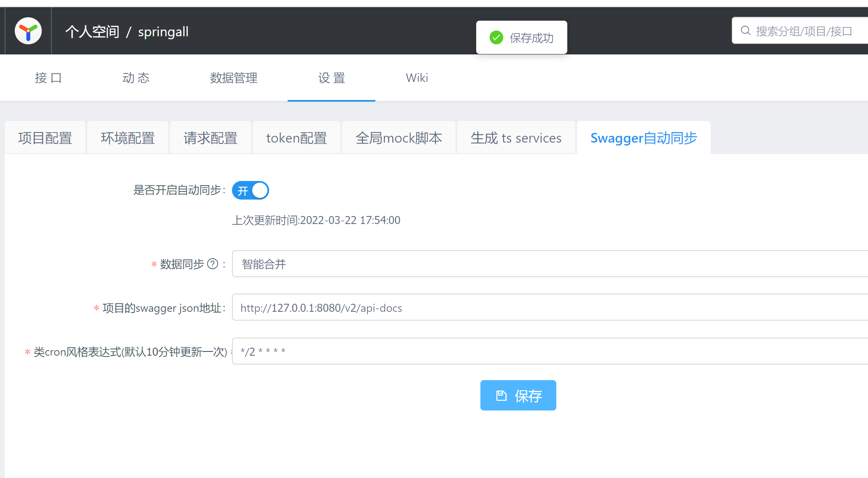The height and width of the screenshot is (478, 868).
Task: Click the green success checkmark icon
Action: click(x=496, y=38)
